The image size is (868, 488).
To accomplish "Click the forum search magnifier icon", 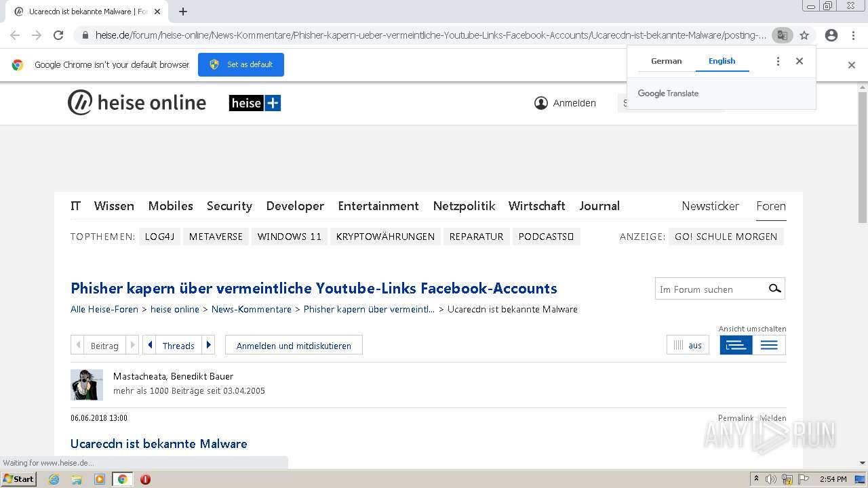I will pos(774,289).
